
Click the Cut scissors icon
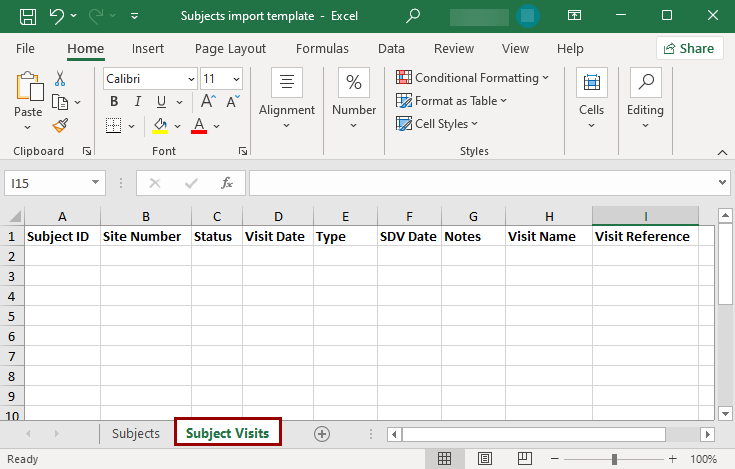[60, 78]
